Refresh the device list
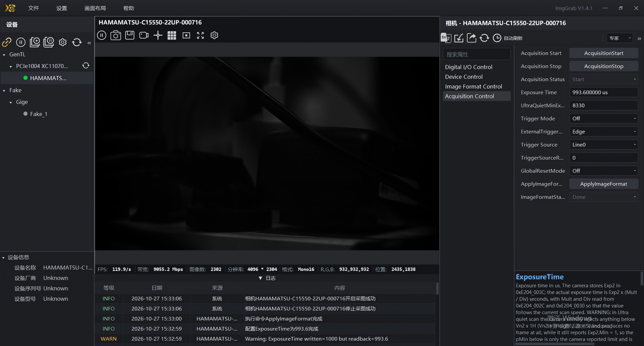The image size is (644, 346). (77, 42)
